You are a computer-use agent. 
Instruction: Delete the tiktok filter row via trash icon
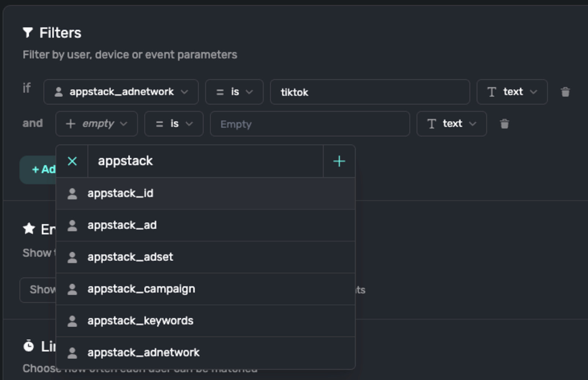565,92
